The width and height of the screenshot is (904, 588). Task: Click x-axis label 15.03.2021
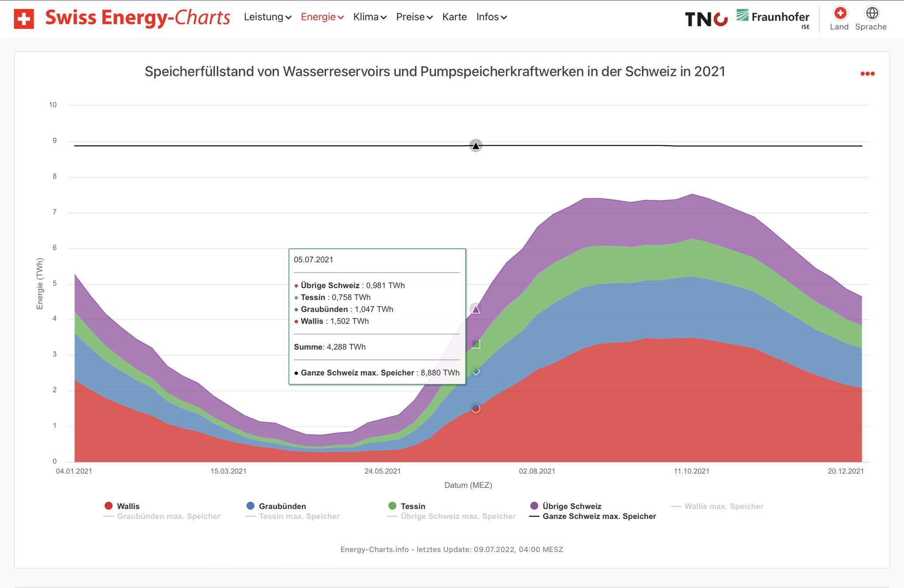pyautogui.click(x=228, y=471)
